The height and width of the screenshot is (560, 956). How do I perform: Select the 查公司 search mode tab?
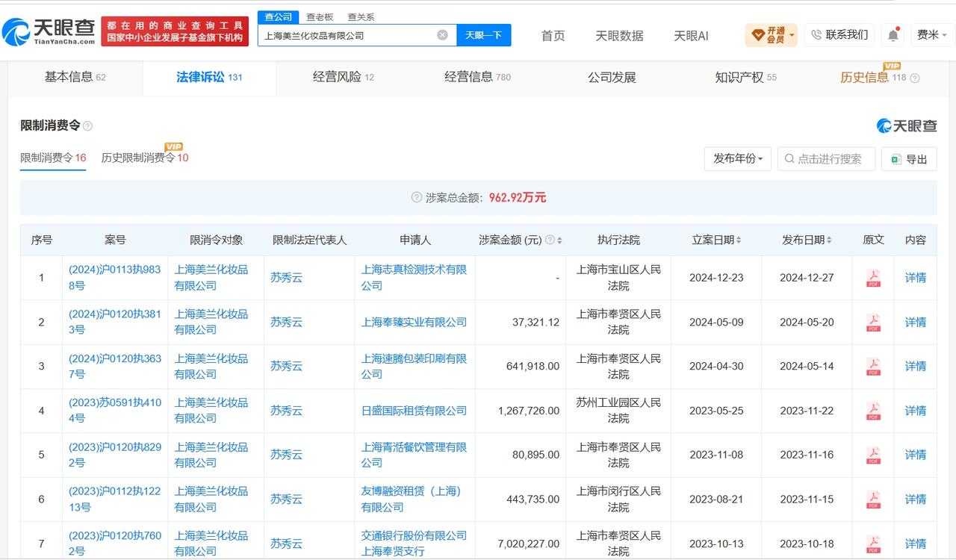pyautogui.click(x=279, y=16)
